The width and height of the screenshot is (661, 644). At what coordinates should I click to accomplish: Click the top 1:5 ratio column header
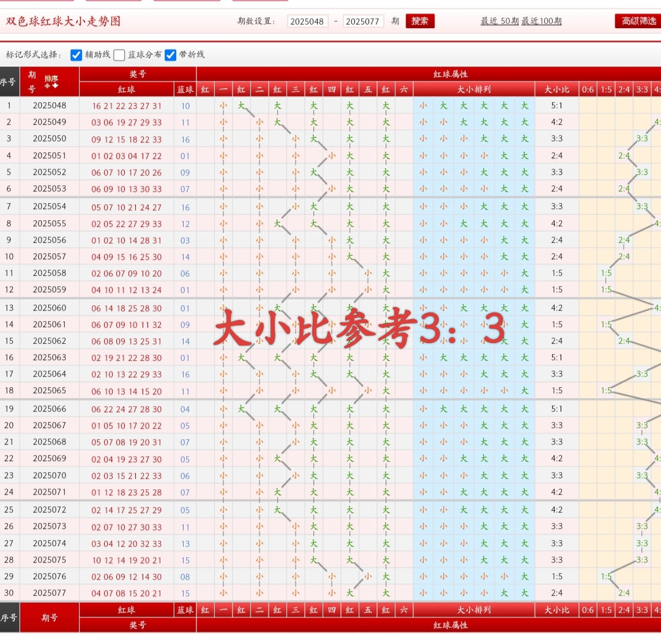tap(606, 89)
